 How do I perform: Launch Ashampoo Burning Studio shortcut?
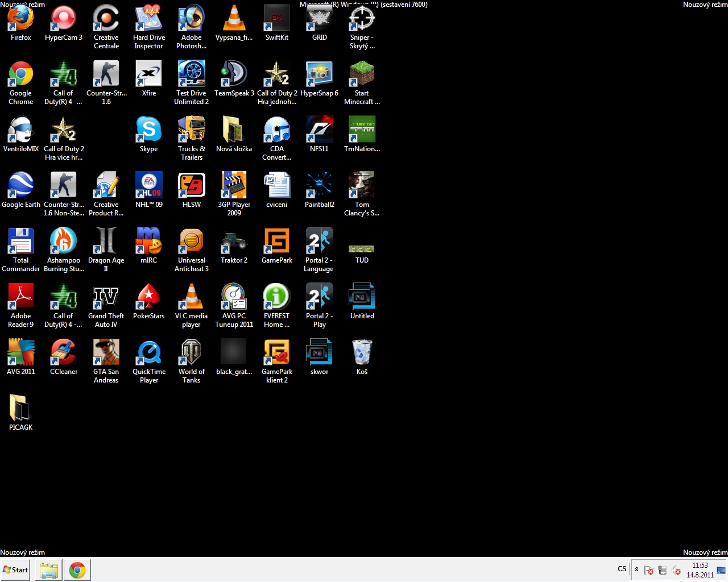64,250
